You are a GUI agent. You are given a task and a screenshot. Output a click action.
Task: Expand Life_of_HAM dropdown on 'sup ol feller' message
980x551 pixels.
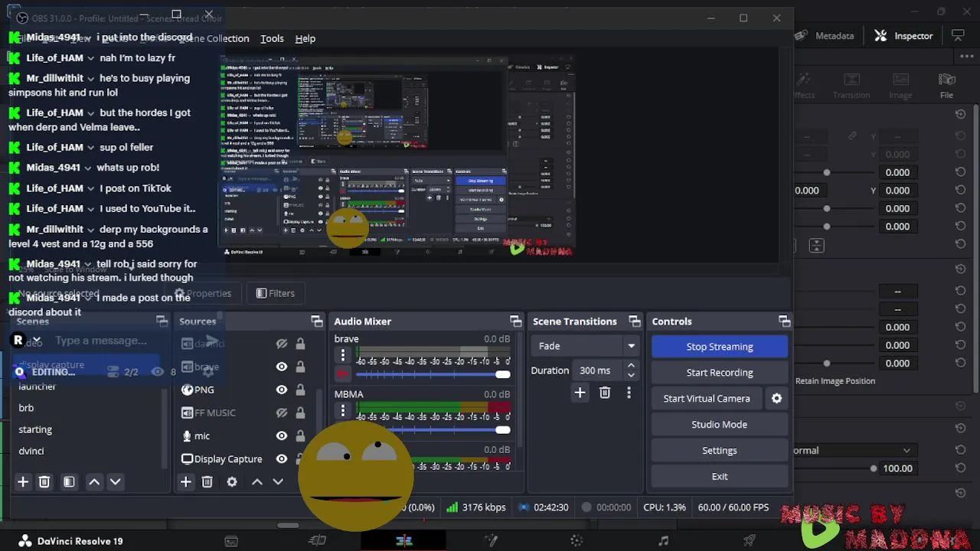[x=90, y=148]
